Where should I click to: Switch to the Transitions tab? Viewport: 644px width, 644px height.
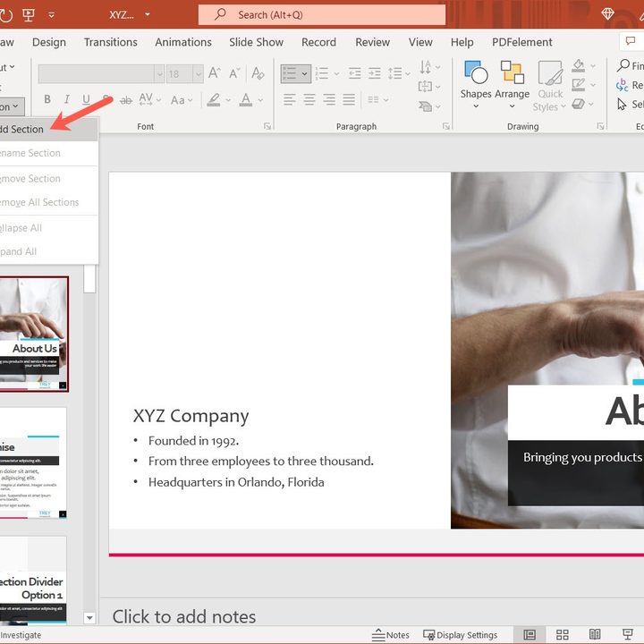pos(111,42)
